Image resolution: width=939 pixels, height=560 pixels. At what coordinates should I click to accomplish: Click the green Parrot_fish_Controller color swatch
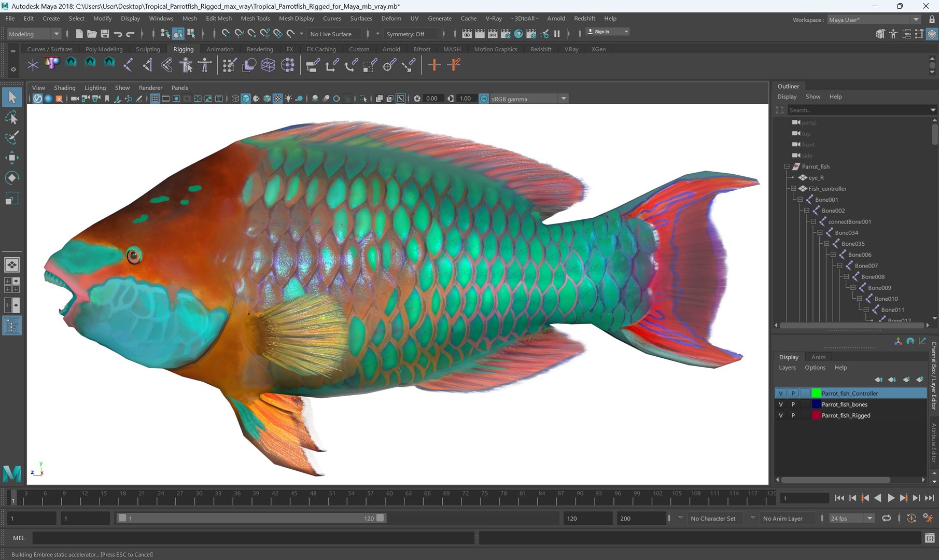click(816, 393)
